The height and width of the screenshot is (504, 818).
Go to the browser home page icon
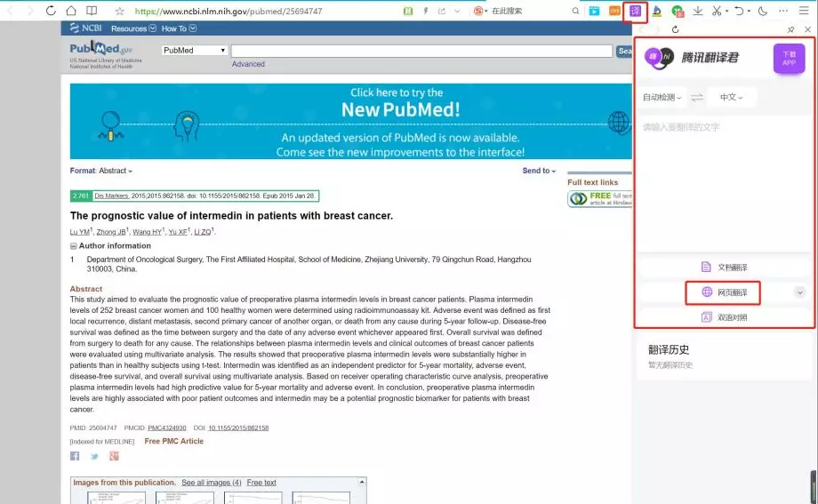click(x=71, y=11)
